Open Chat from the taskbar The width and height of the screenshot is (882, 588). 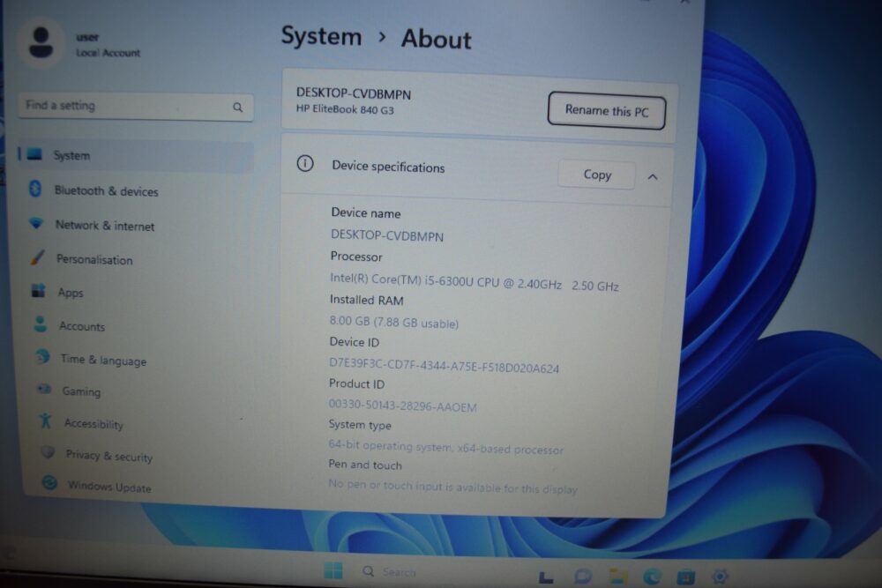click(x=582, y=577)
